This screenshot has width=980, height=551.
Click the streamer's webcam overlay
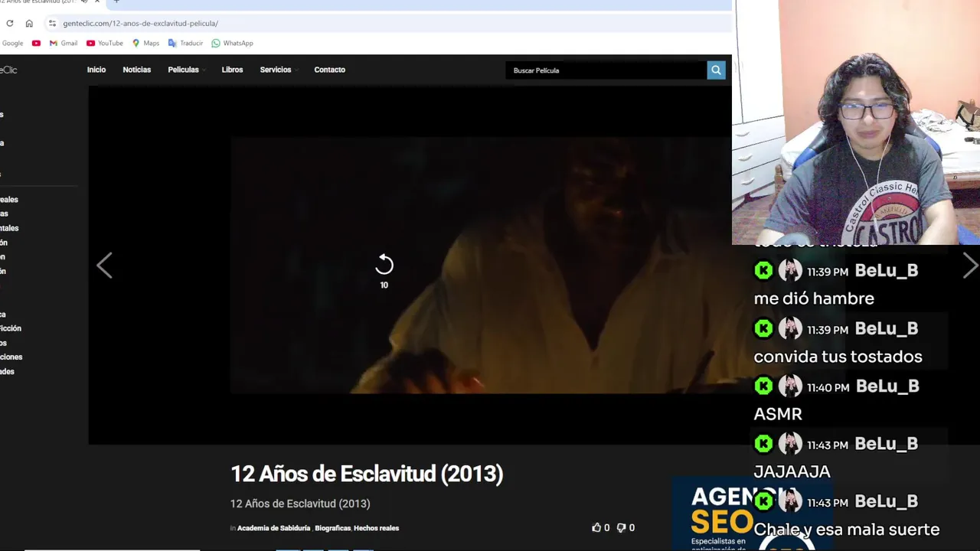pyautogui.click(x=856, y=122)
